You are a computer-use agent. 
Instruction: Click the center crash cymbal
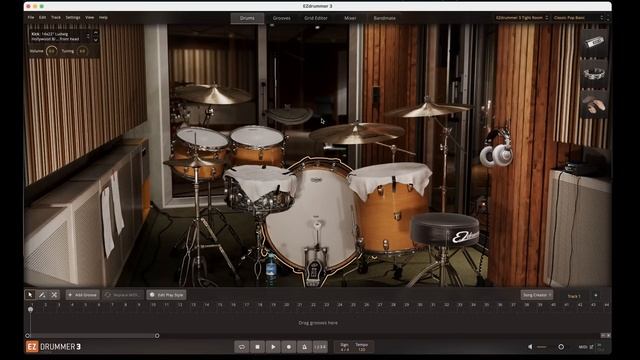(x=356, y=133)
